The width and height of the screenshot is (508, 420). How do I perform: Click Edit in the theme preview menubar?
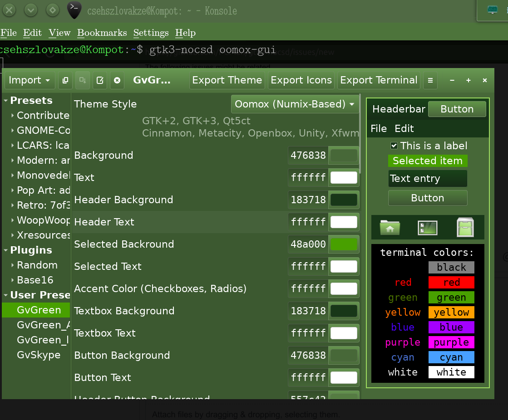click(404, 128)
